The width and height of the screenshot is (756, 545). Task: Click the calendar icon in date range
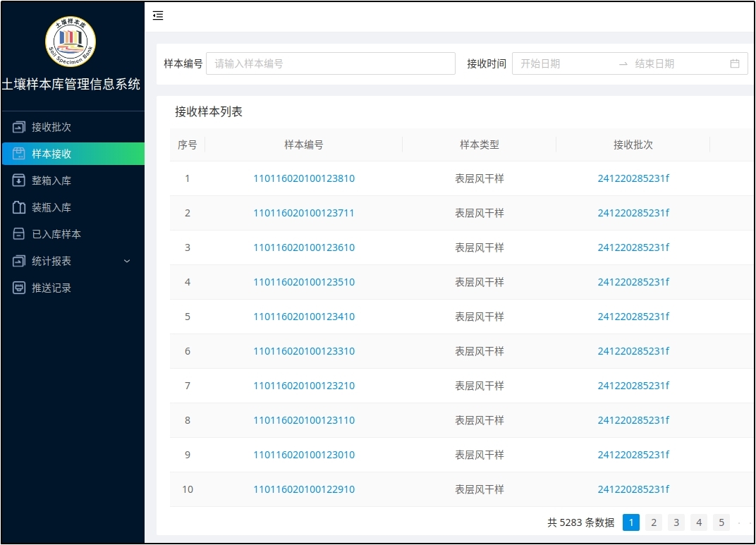(x=735, y=63)
